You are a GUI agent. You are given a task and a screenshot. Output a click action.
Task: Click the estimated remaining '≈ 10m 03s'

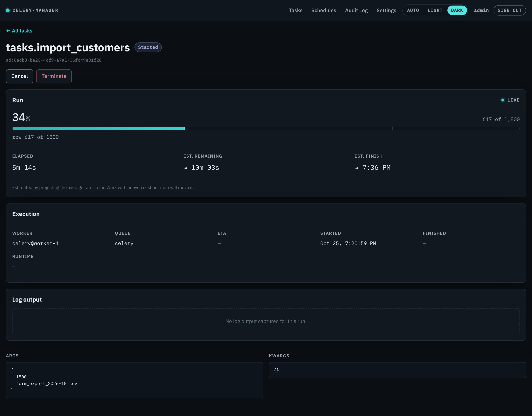click(x=201, y=168)
